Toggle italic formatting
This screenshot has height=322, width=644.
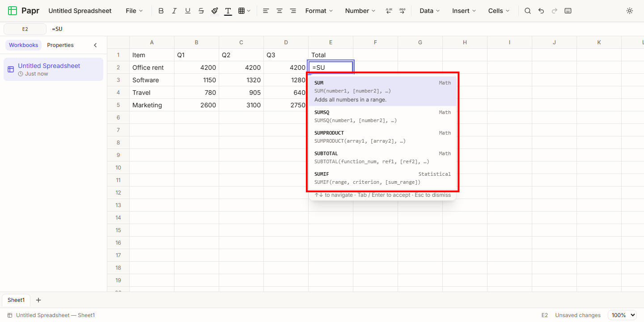pyautogui.click(x=174, y=11)
